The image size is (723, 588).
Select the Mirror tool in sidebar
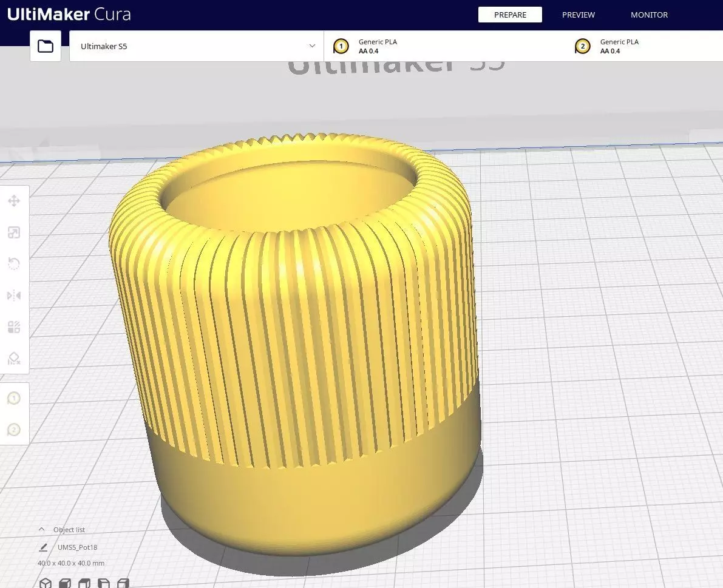14,296
